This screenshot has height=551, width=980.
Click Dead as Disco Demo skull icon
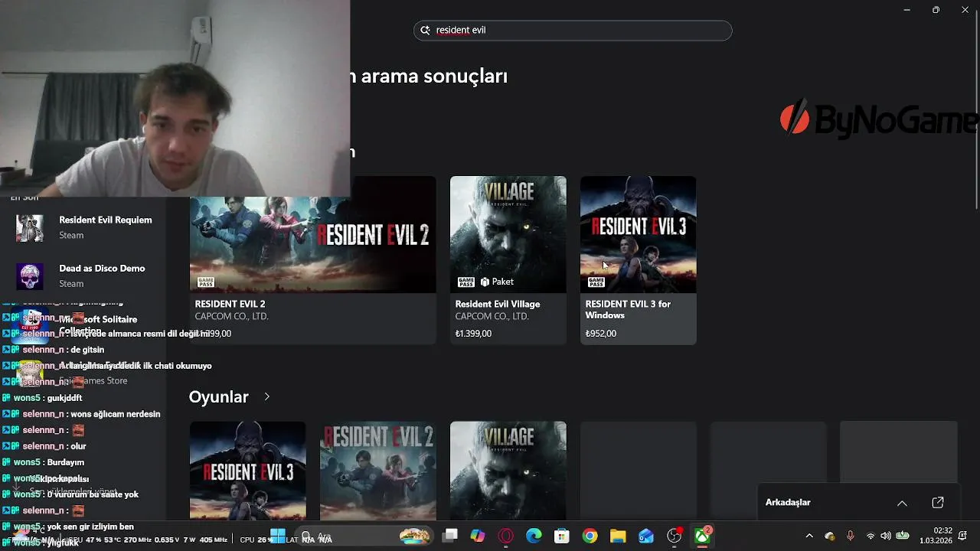(x=30, y=276)
